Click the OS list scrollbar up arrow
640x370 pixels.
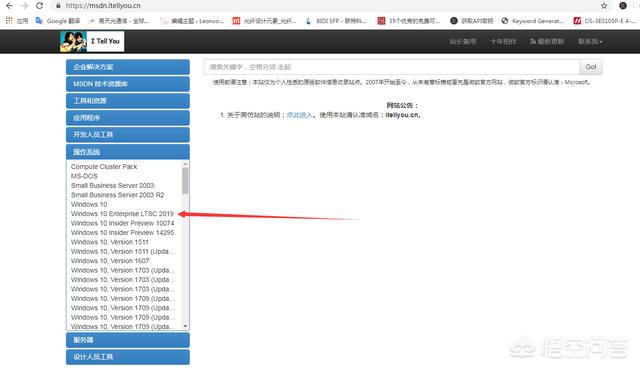pyautogui.click(x=185, y=164)
